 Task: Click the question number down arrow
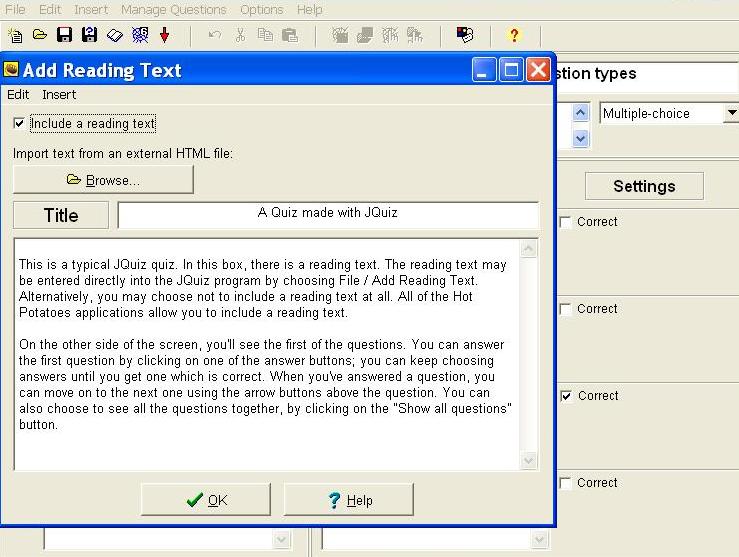(581, 139)
